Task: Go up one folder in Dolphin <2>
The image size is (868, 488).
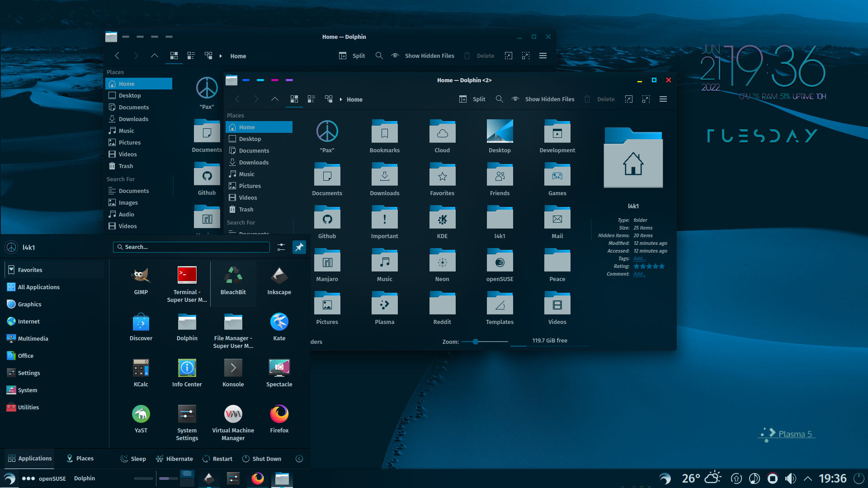Action: [274, 99]
